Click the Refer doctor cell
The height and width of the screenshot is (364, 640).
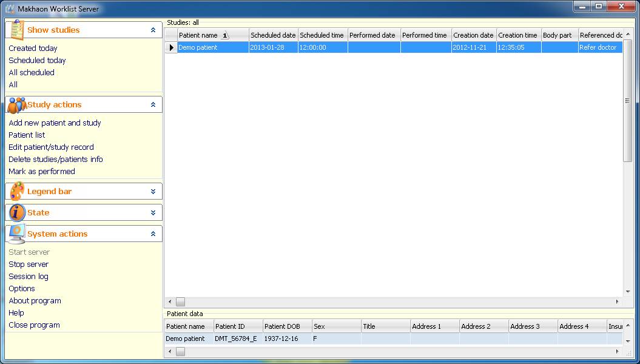pos(601,47)
